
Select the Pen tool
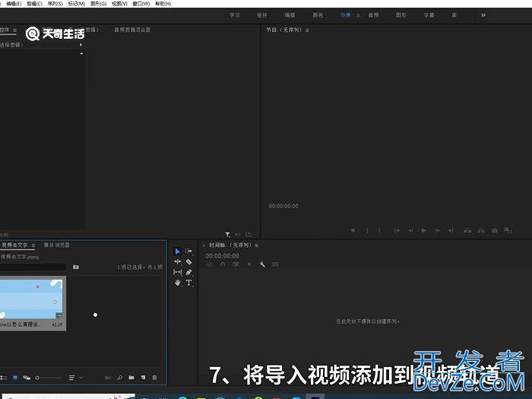pyautogui.click(x=188, y=272)
